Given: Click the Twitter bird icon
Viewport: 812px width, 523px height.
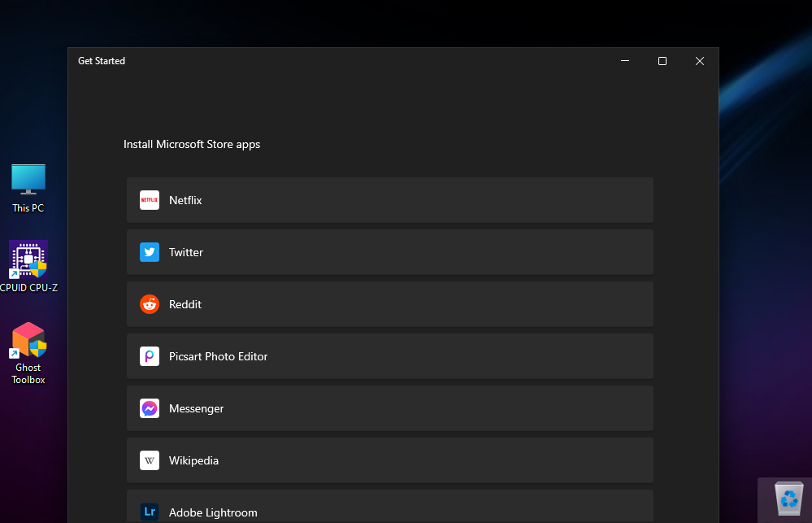Looking at the screenshot, I should (149, 252).
